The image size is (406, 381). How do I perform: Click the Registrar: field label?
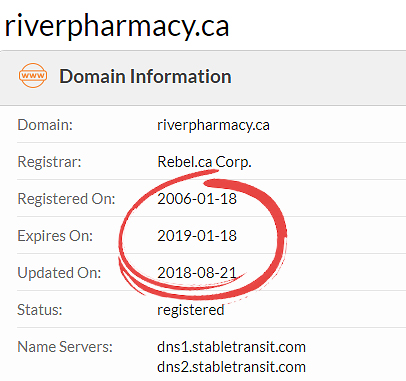click(x=49, y=162)
